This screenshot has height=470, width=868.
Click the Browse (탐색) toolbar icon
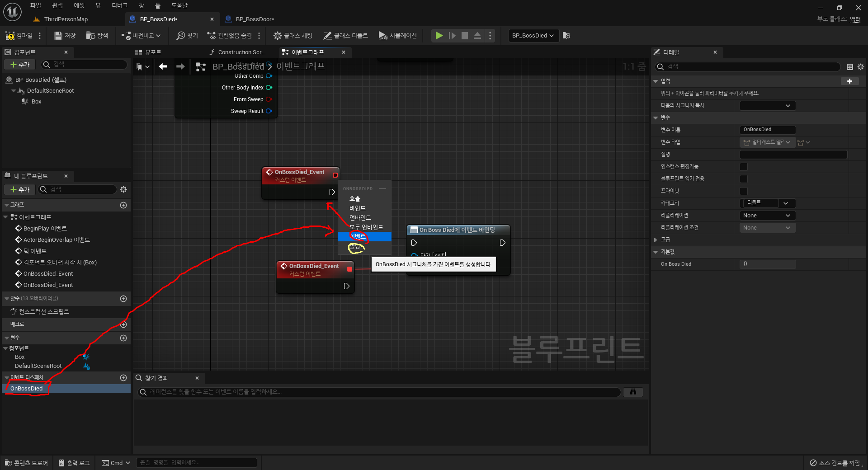(97, 36)
